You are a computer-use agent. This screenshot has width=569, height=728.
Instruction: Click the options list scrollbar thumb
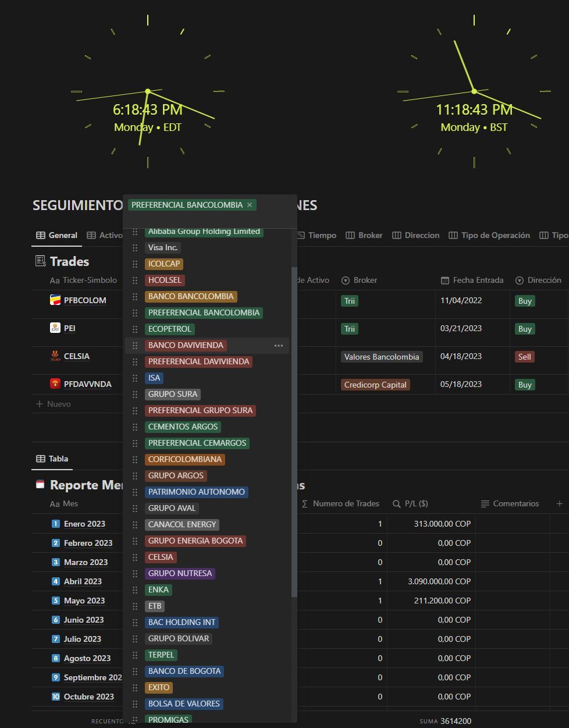(x=294, y=432)
